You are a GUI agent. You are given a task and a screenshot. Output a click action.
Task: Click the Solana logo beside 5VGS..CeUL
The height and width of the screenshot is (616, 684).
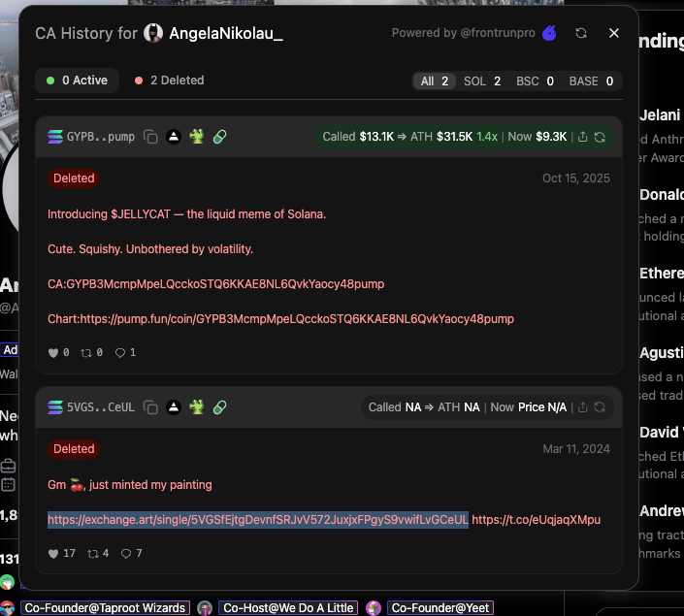coord(55,407)
